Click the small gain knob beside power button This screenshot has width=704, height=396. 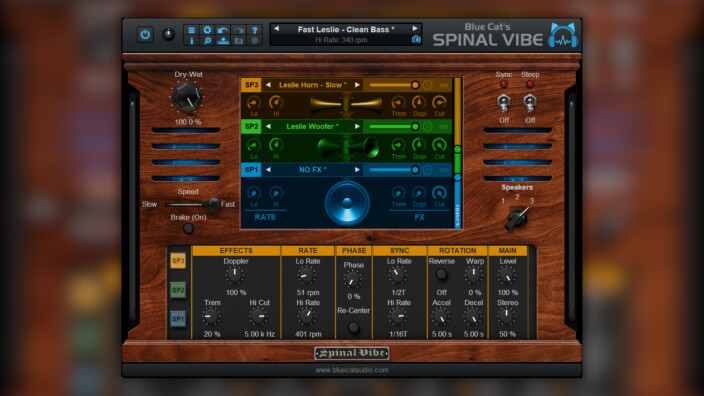coord(168,35)
